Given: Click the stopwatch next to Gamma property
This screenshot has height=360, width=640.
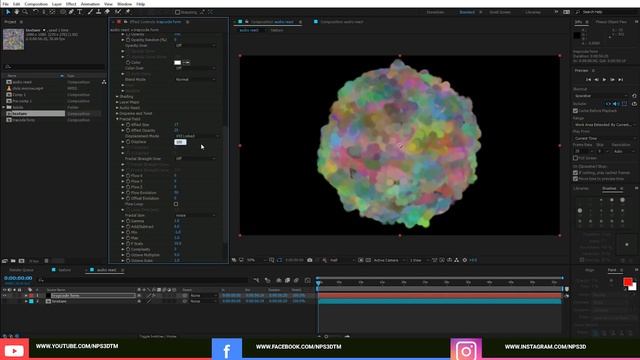Looking at the screenshot, I should pyautogui.click(x=128, y=221).
